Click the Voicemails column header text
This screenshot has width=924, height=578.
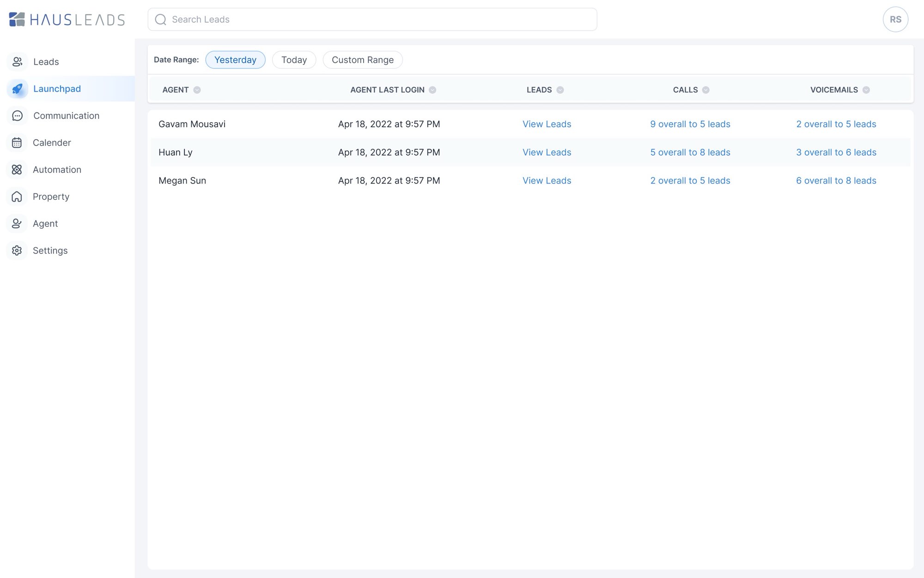tap(834, 90)
